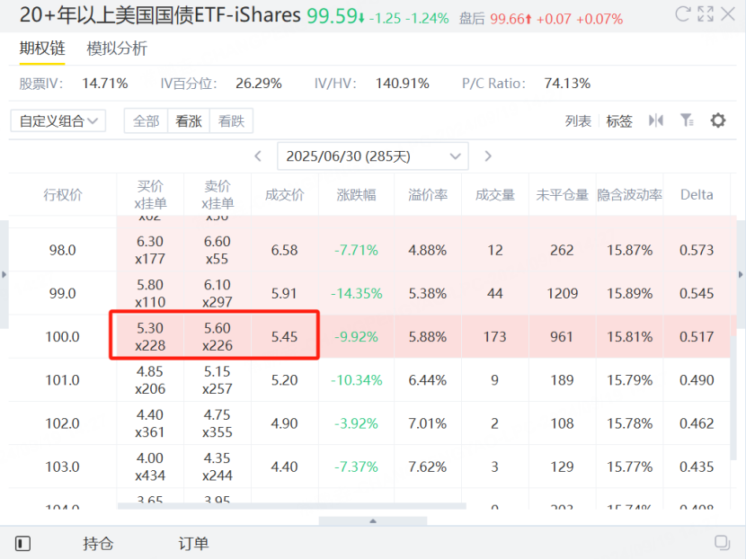Sort by 行权价 column header
Screen dimensions: 746x560
(x=63, y=194)
